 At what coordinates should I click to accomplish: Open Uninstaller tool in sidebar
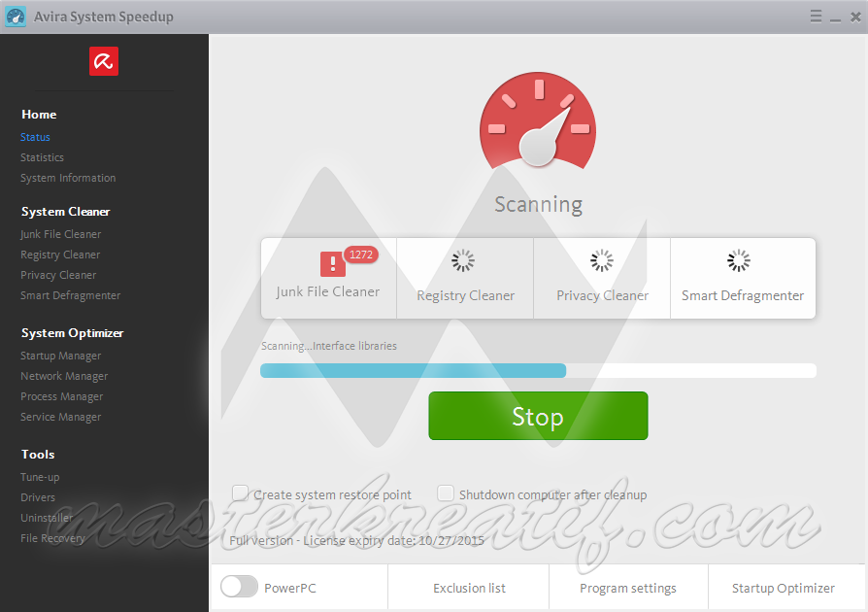(47, 518)
